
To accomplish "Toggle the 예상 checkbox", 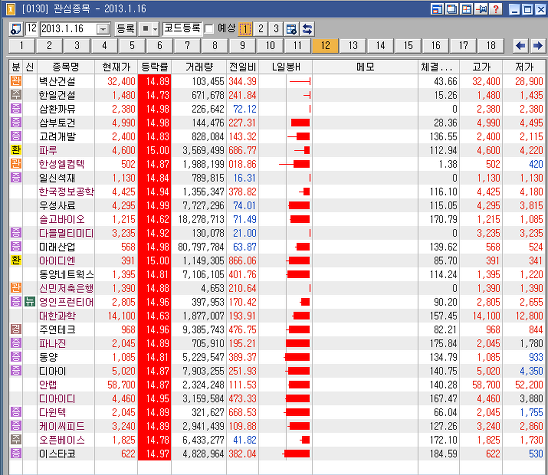I will click(209, 29).
